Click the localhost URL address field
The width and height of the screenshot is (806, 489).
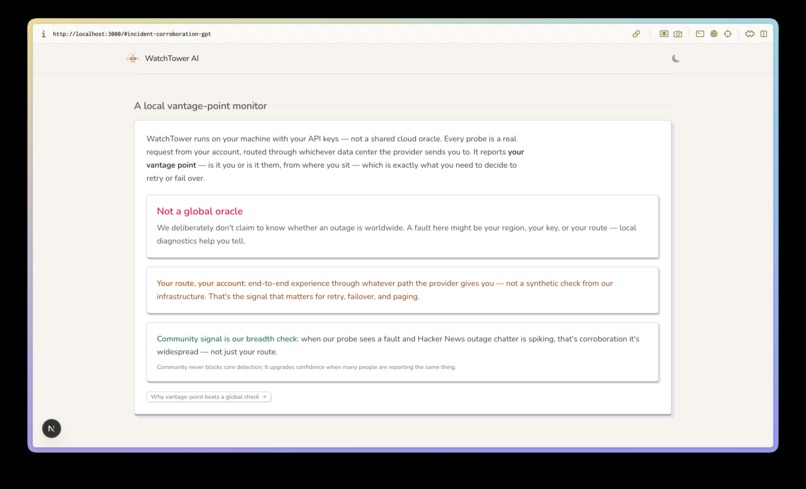pos(132,34)
